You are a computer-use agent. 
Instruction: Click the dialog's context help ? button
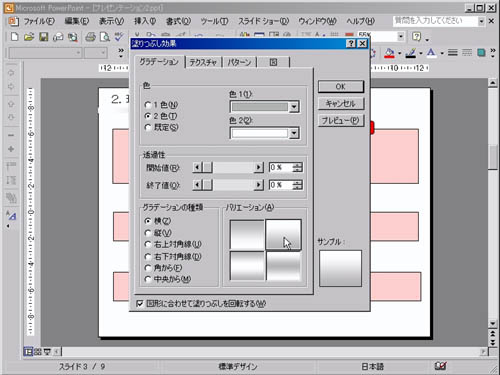pyautogui.click(x=351, y=43)
